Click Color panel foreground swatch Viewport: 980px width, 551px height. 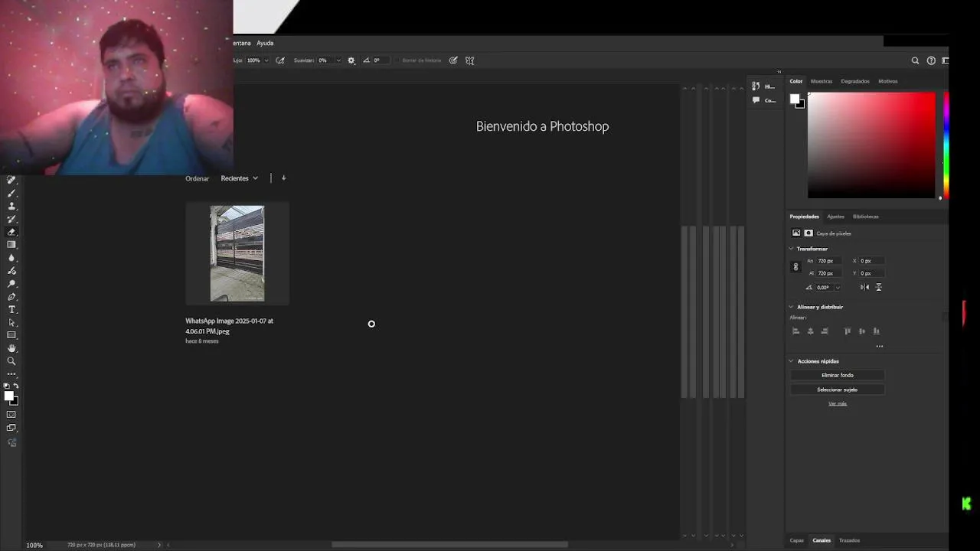pyautogui.click(x=795, y=99)
